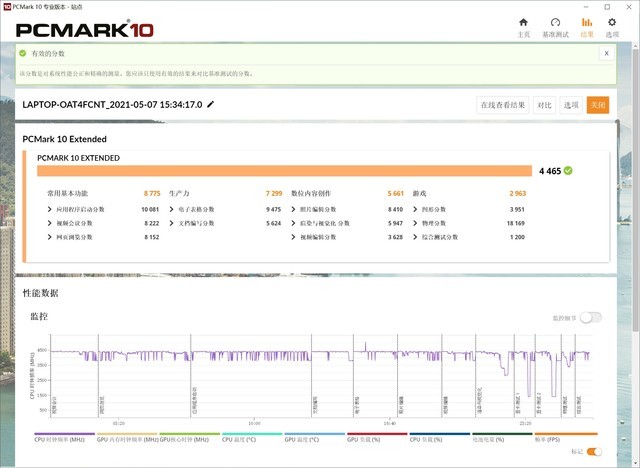Image resolution: width=640 pixels, height=468 pixels.
Task: Dismiss the 有效的分数 notification banner
Action: (607, 53)
